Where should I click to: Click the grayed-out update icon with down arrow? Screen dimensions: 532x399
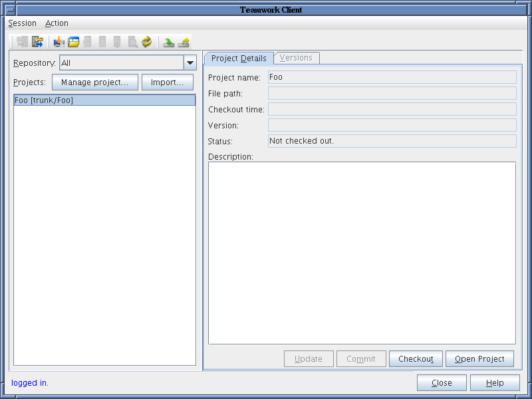coord(102,42)
